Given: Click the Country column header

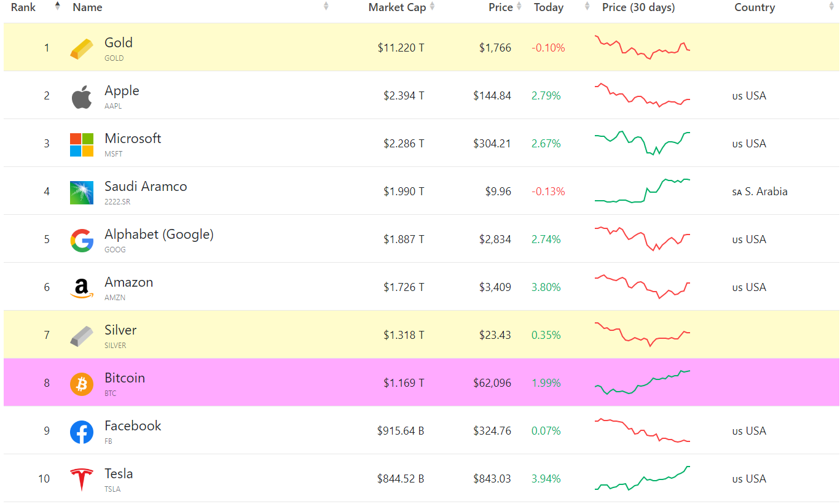Looking at the screenshot, I should pos(755,7).
